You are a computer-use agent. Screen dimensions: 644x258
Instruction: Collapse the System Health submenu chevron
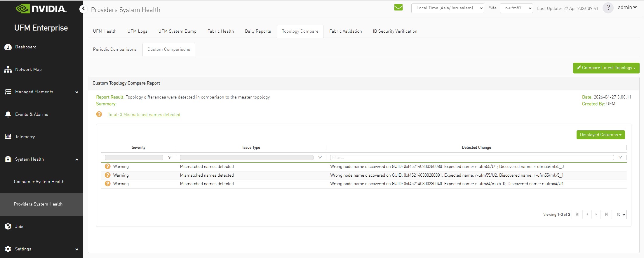[77, 159]
